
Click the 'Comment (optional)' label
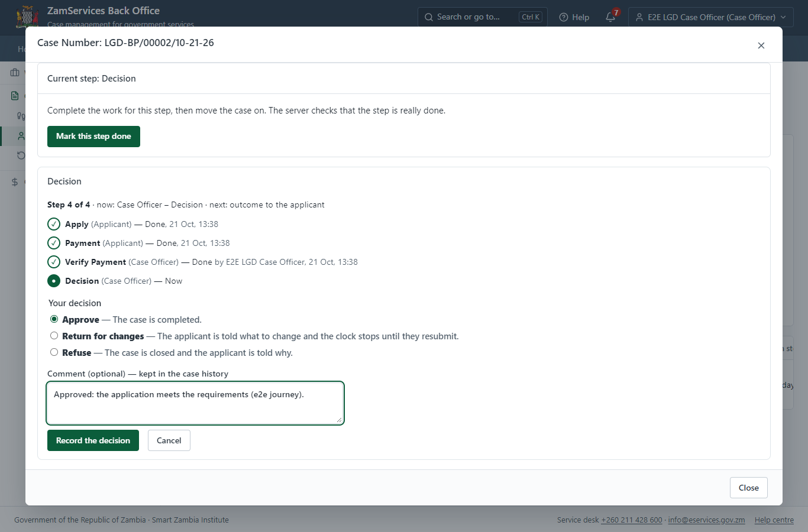point(86,374)
